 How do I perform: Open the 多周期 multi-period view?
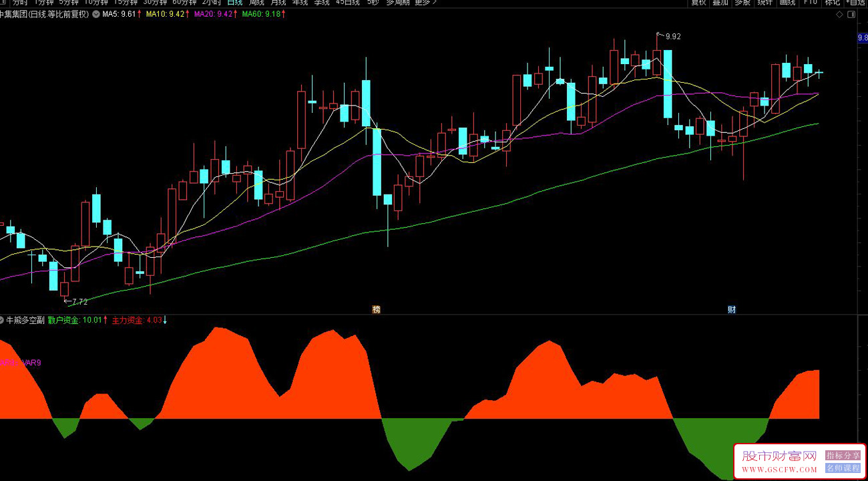pos(398,3)
